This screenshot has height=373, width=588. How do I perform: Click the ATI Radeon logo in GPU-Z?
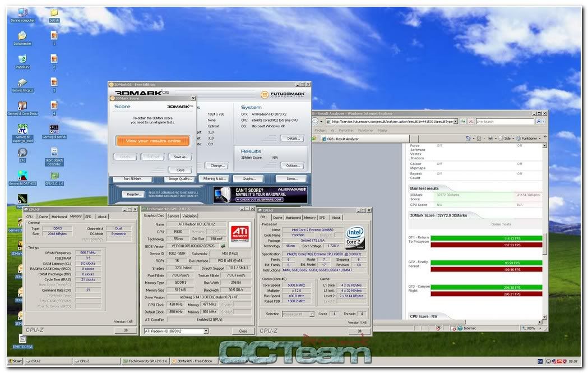pos(240,234)
